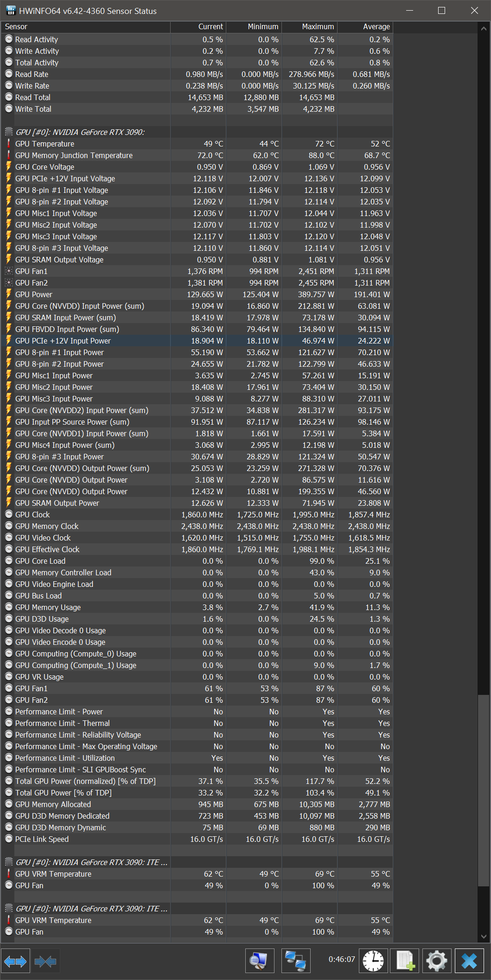Click GPU Memory Junction Temperature thermometer icon

tap(9, 155)
